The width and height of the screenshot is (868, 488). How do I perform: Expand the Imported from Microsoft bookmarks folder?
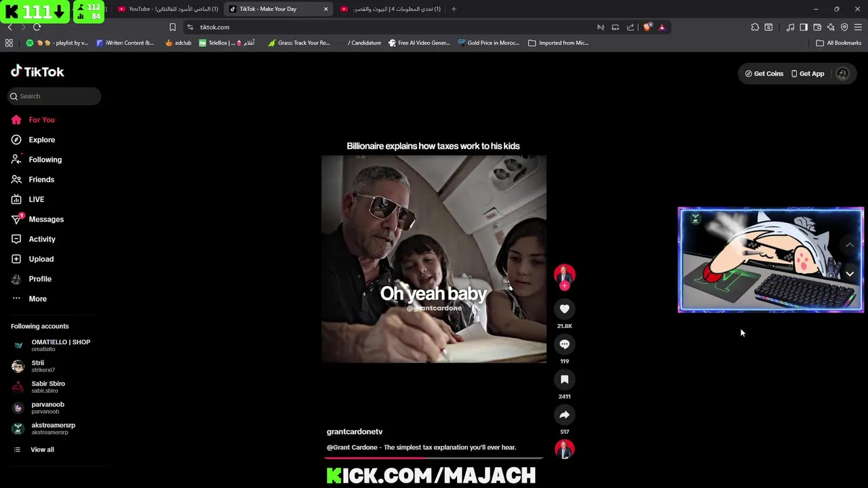pyautogui.click(x=558, y=43)
